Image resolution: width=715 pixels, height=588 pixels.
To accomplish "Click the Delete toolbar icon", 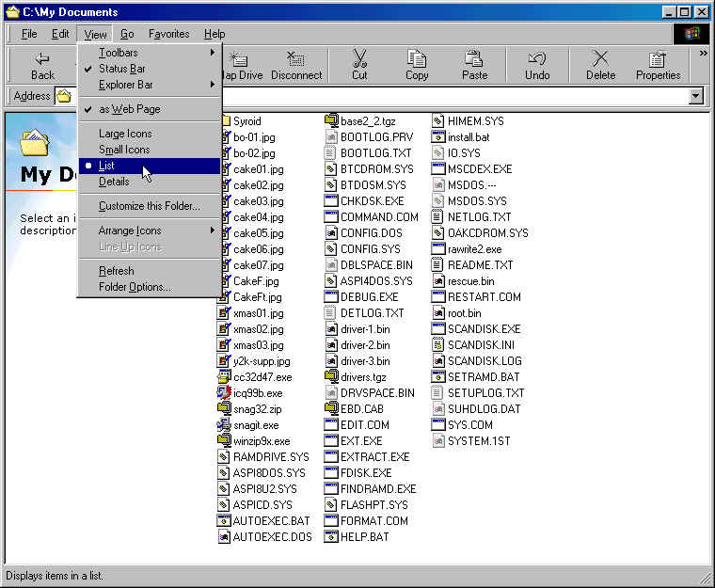I will 600,65.
